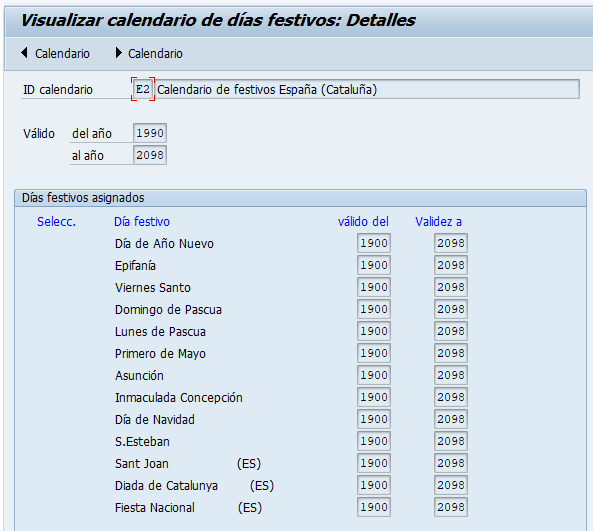Click the 'Validez a' column header
The width and height of the screenshot is (593, 531).
[438, 222]
